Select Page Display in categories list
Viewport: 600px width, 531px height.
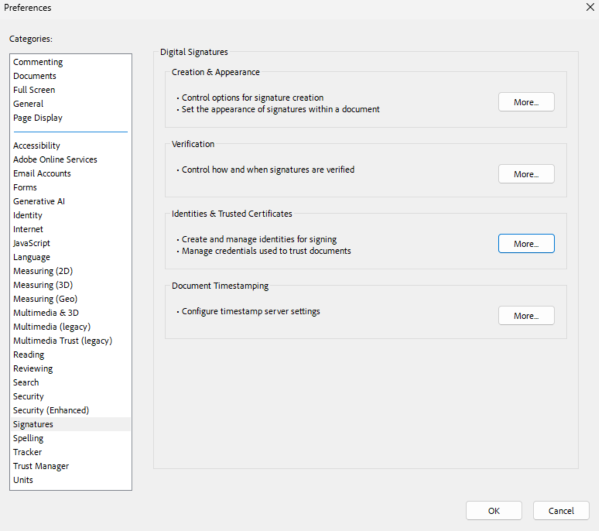pyautogui.click(x=38, y=118)
